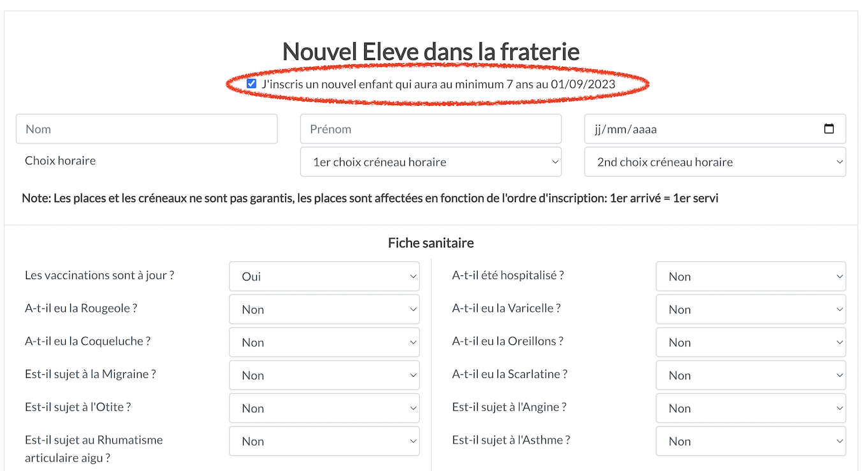Uncheck the new child registration checkbox
Image resolution: width=868 pixels, height=471 pixels.
[251, 83]
